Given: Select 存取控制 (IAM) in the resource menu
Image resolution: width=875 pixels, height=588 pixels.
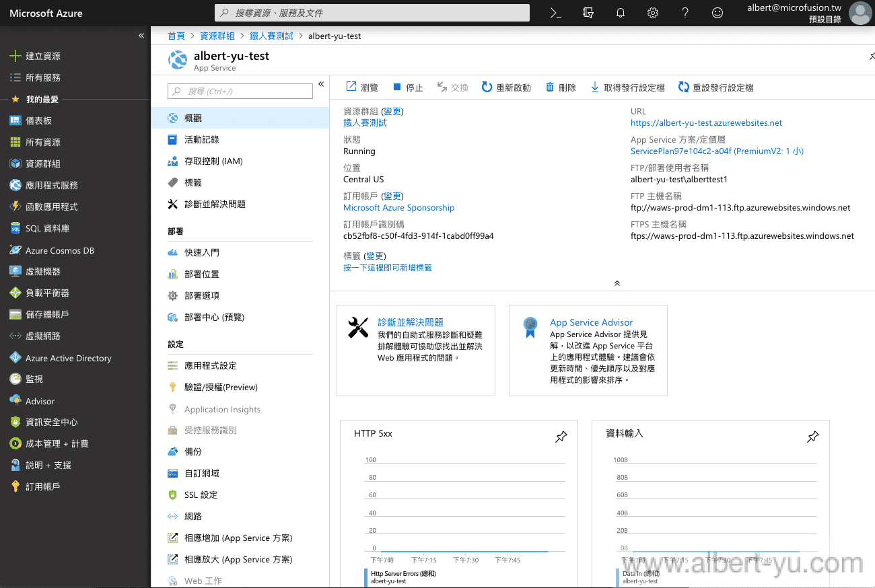Looking at the screenshot, I should point(240,161).
